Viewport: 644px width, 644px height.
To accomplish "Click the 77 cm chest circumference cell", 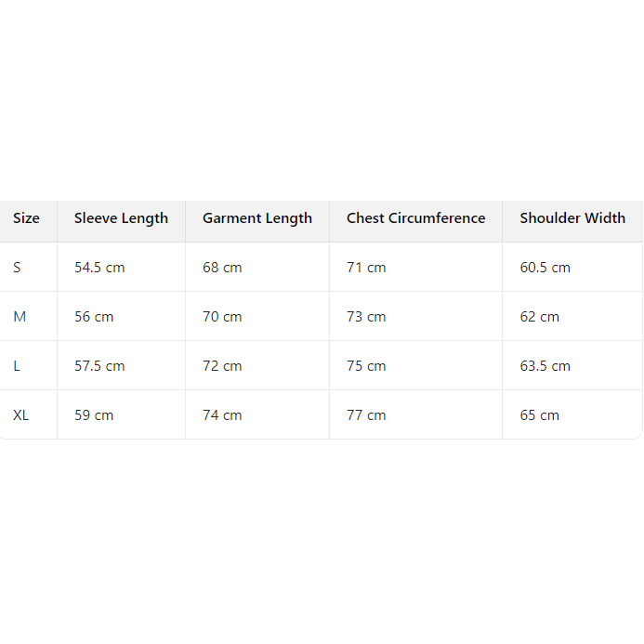I will coord(366,415).
